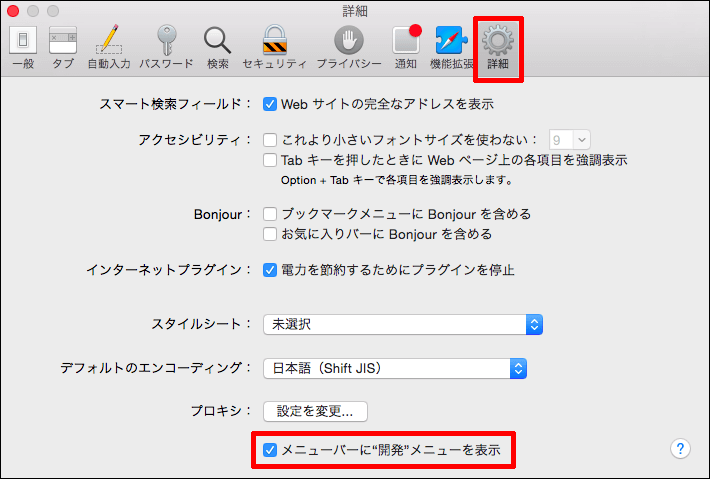Viewport: 710px width, 479px height.
Task: Select the 詳細 gear icon pane
Action: pos(498,47)
